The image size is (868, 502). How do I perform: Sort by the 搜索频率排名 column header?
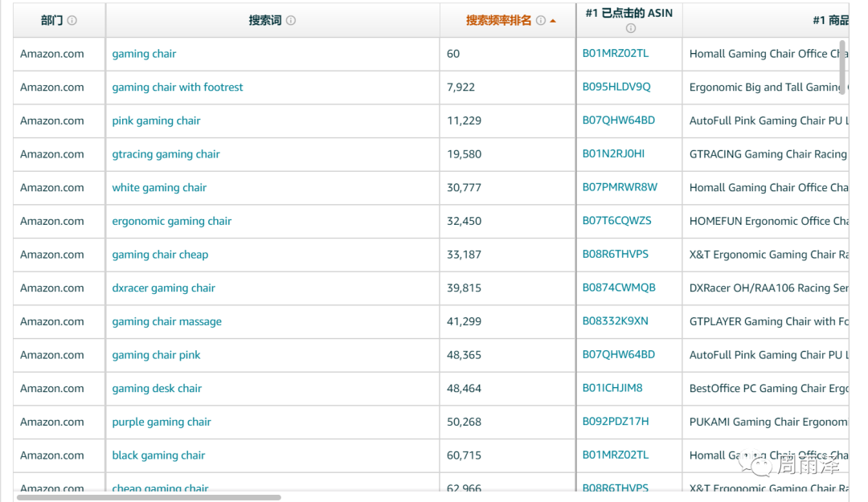(498, 21)
